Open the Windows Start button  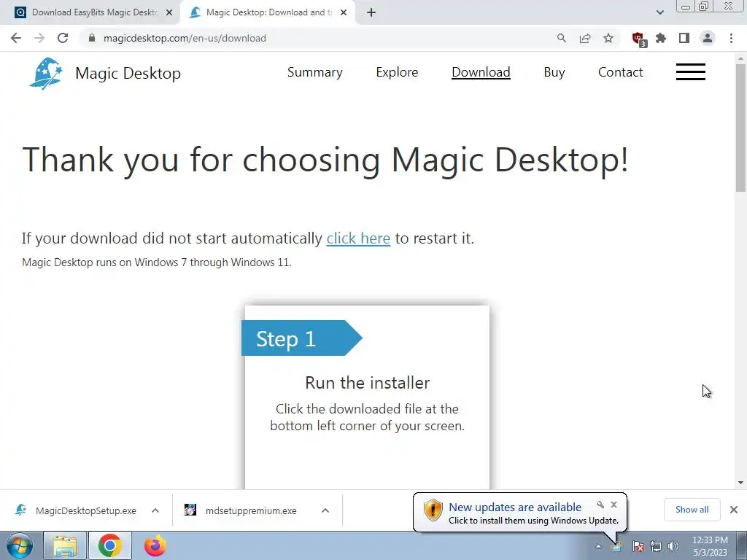[20, 545]
